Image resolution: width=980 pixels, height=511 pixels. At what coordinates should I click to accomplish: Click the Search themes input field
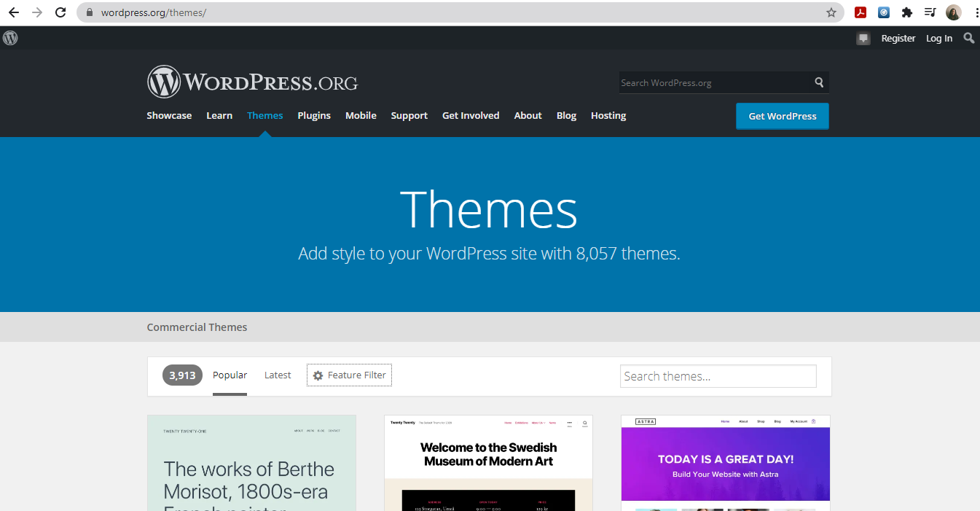pos(718,376)
